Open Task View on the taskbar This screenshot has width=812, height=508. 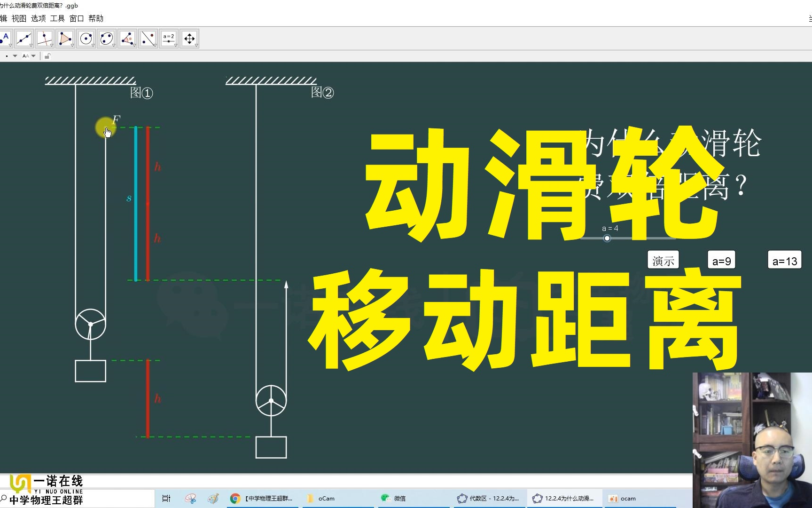click(x=166, y=498)
